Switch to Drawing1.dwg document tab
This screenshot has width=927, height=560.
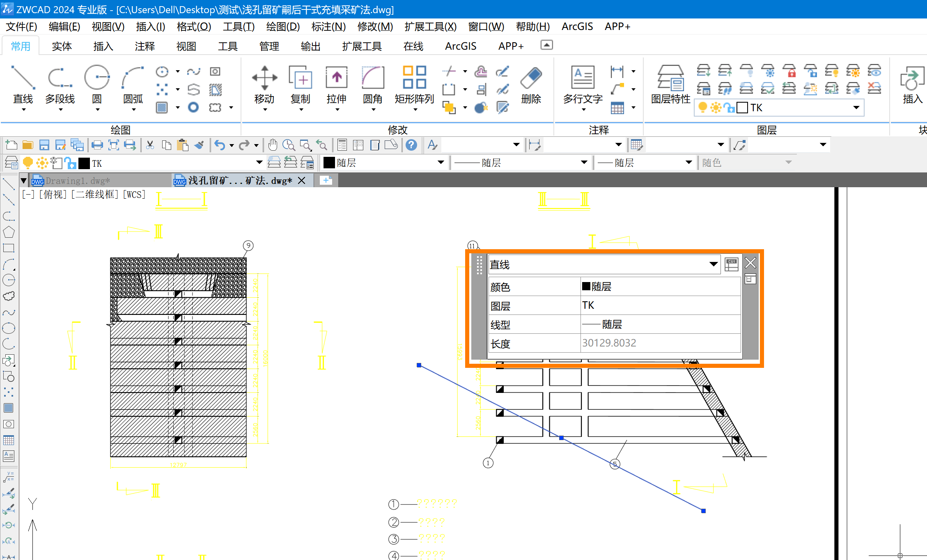pos(78,181)
